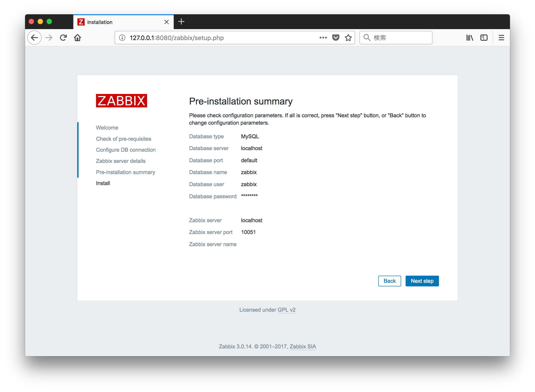This screenshot has width=535, height=392.
Task: Open the browser home page icon
Action: 77,38
